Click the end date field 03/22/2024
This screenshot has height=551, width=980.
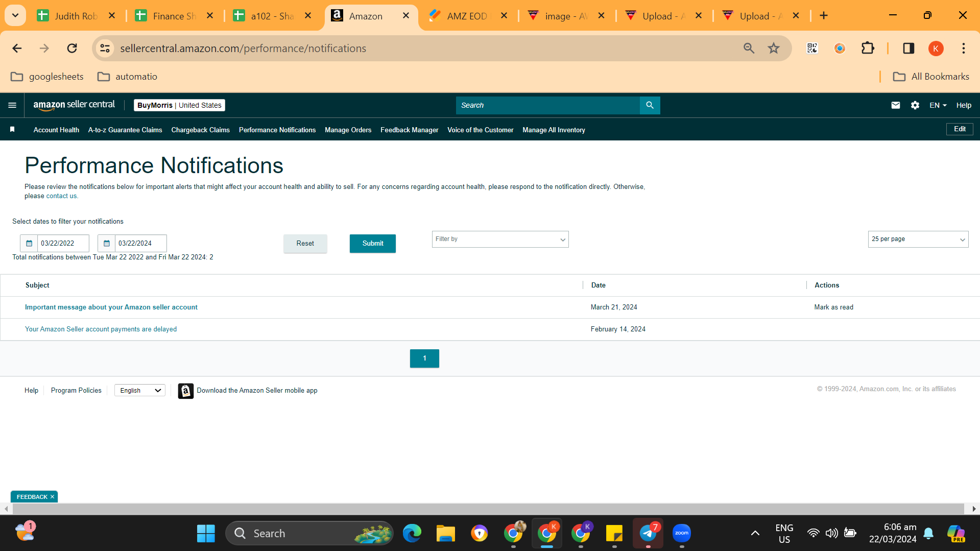(140, 244)
